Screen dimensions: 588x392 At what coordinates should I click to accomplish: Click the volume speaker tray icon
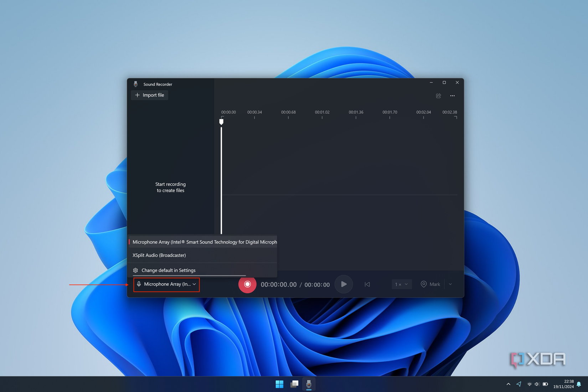click(537, 384)
